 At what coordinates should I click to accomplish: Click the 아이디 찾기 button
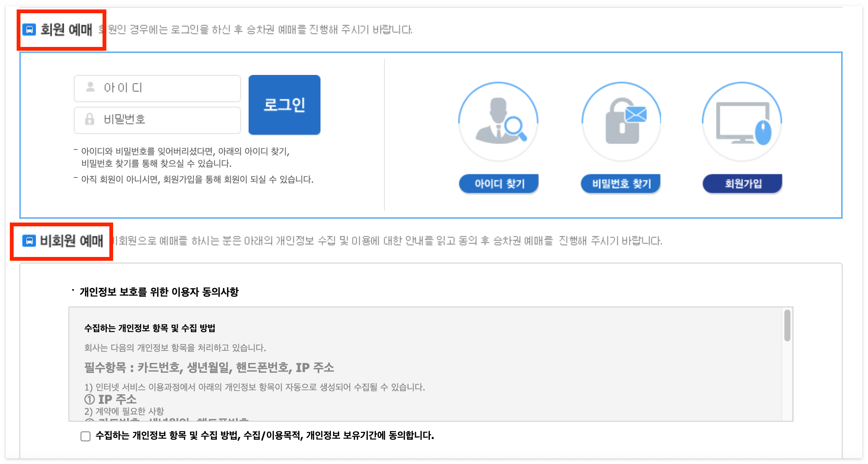(499, 184)
